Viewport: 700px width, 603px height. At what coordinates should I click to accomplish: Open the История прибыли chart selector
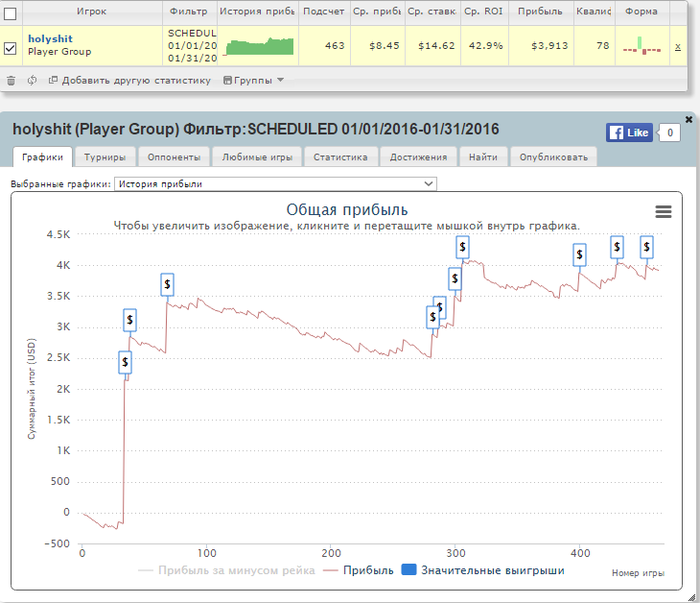coord(275,184)
